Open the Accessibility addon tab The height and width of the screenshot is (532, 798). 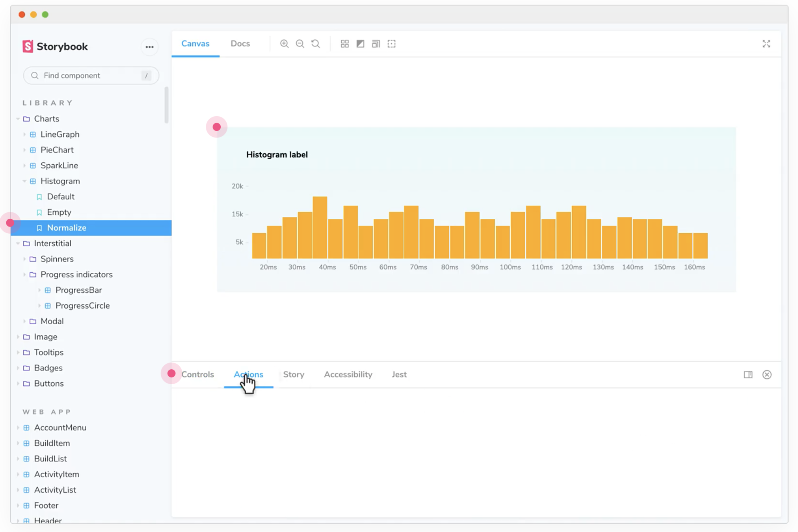(348, 374)
